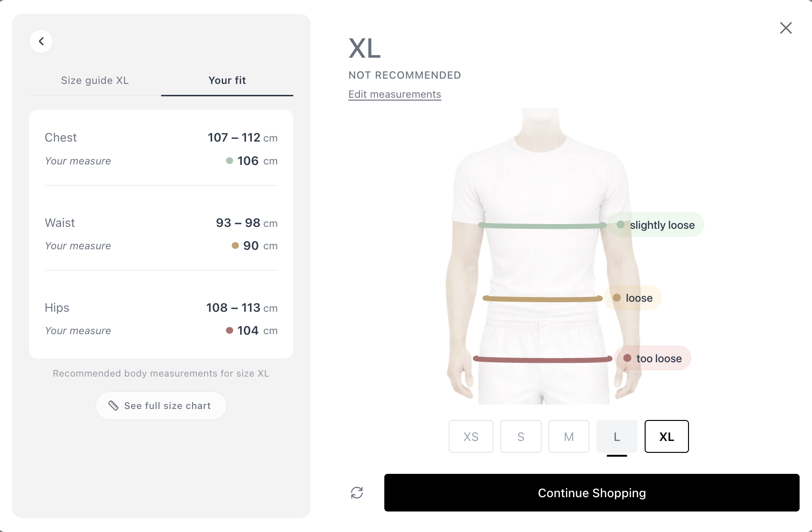The width and height of the screenshot is (812, 532).
Task: Click the back arrow in the size panel
Action: [x=41, y=41]
